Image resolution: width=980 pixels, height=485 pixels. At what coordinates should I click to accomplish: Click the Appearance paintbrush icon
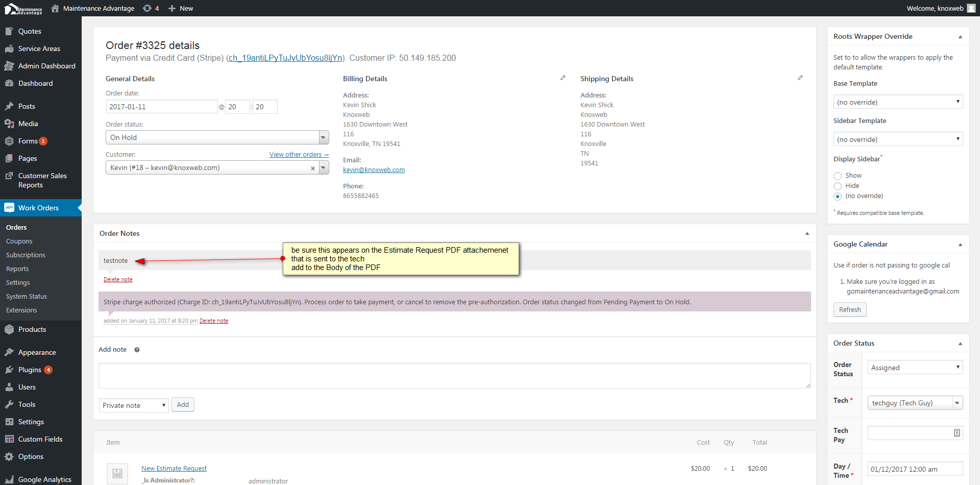[x=9, y=352]
